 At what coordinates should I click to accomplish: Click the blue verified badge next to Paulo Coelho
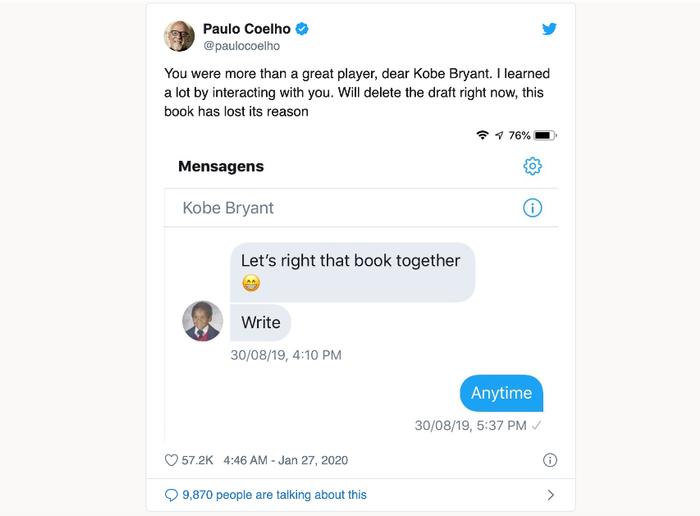pyautogui.click(x=302, y=29)
